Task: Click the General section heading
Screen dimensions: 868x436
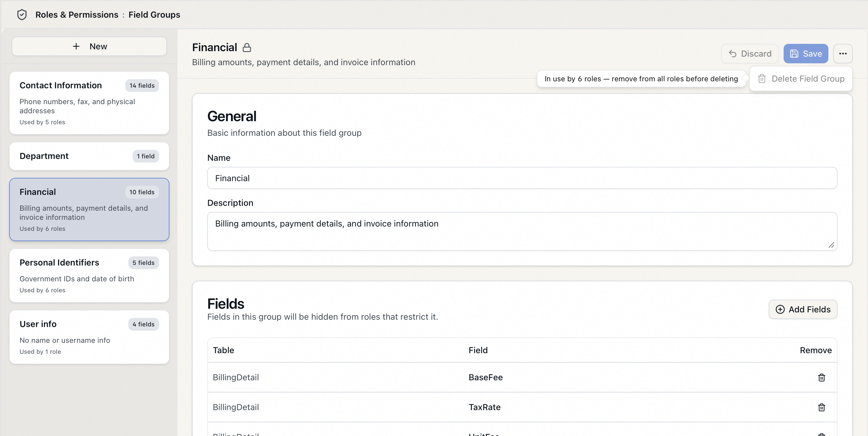Action: [x=232, y=117]
